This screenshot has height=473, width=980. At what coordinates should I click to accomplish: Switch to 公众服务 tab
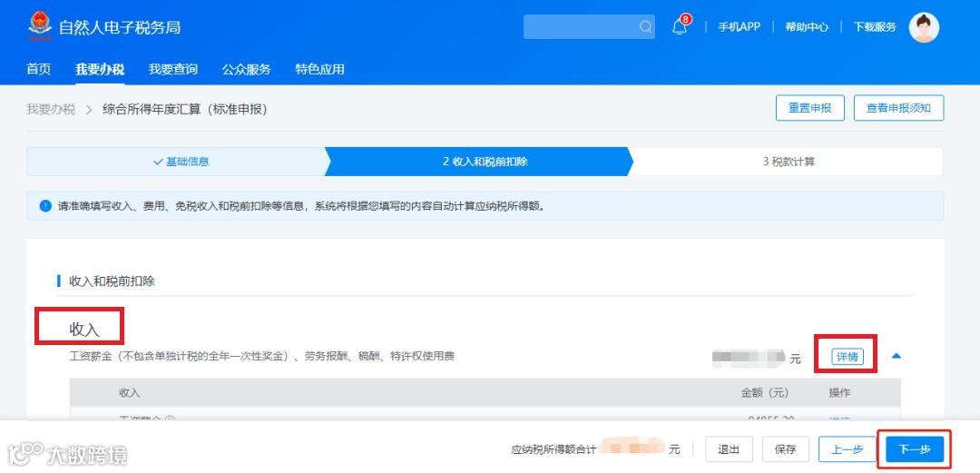point(246,69)
